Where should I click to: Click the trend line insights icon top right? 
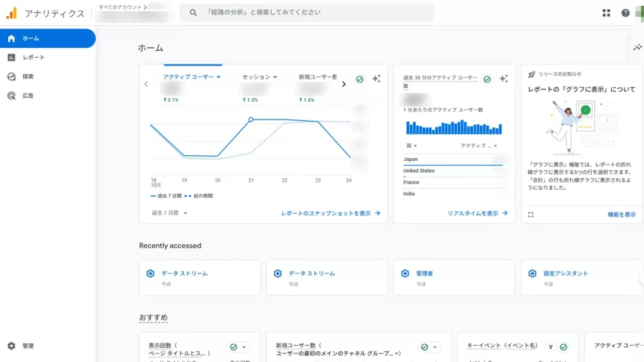coord(636,47)
